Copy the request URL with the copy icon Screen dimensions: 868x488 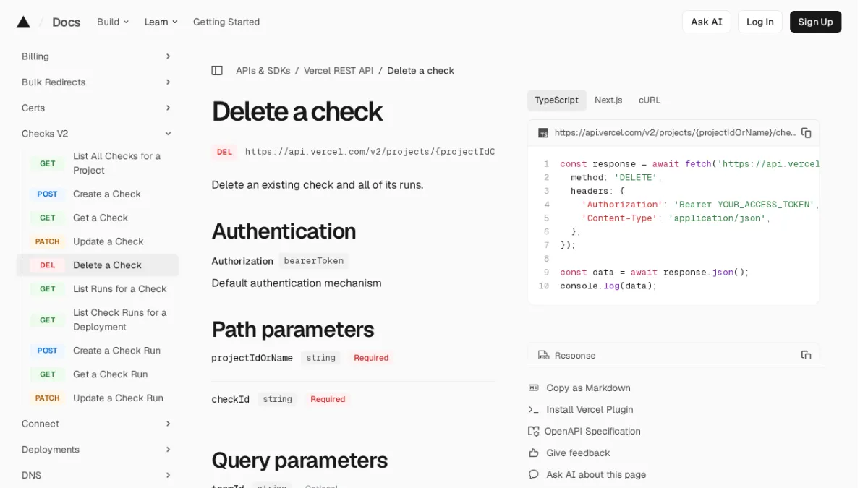click(807, 133)
